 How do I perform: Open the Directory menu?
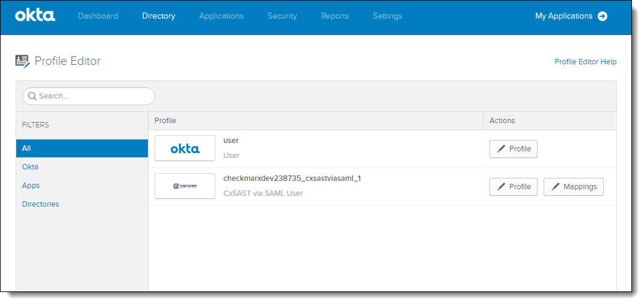[159, 16]
